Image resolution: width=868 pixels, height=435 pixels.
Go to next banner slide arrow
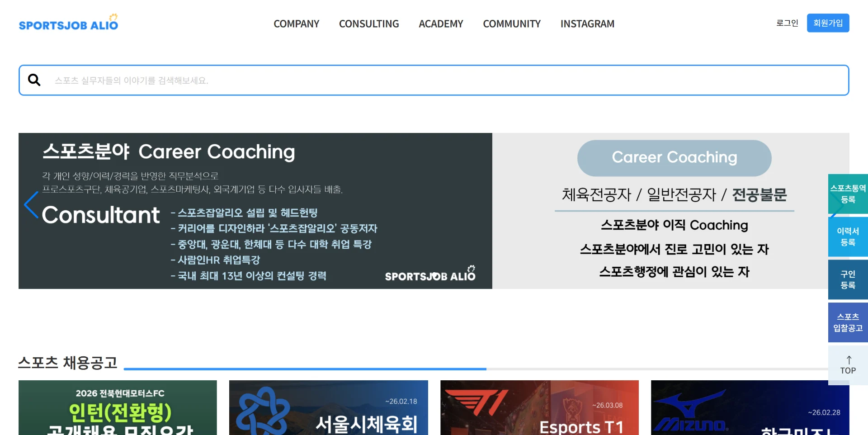(x=836, y=205)
